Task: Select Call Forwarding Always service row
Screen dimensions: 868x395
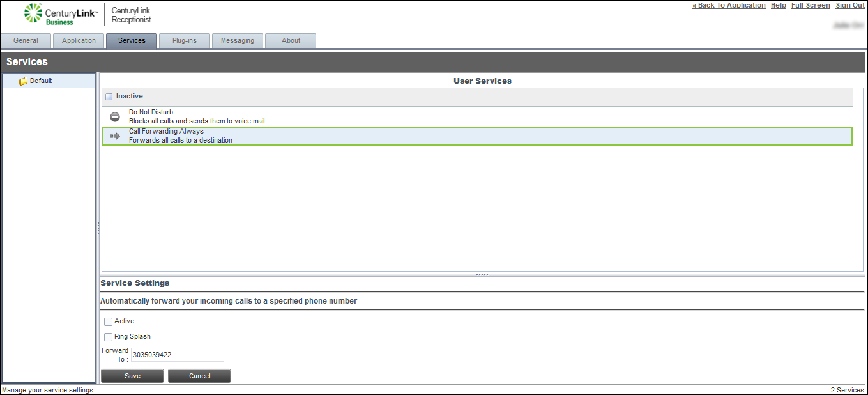Action: 477,136
